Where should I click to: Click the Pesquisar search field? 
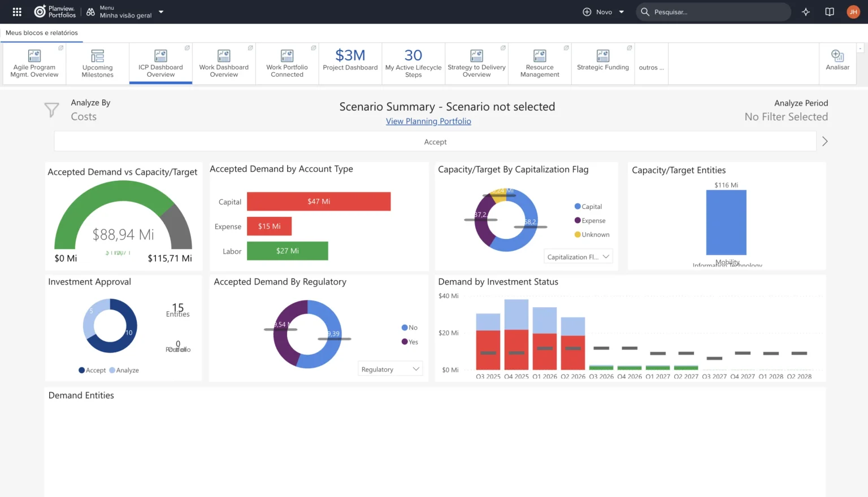click(713, 12)
